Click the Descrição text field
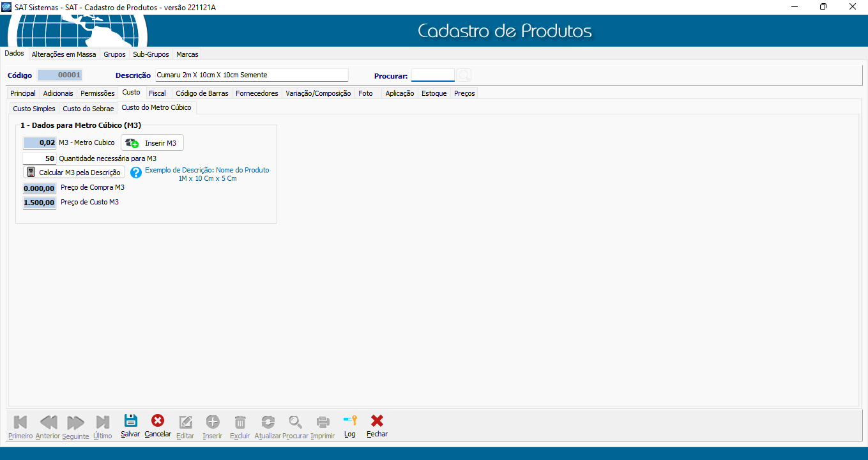This screenshot has width=868, height=460. tap(252, 75)
